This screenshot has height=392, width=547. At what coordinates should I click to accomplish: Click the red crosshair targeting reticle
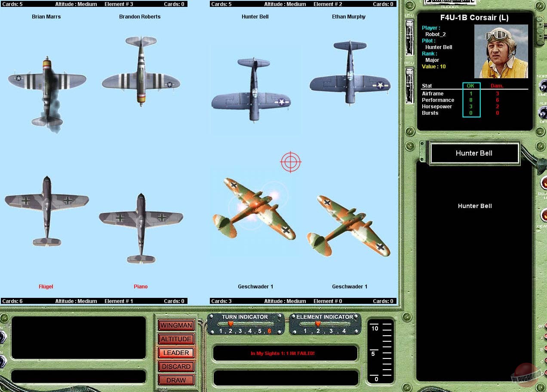[x=291, y=162]
